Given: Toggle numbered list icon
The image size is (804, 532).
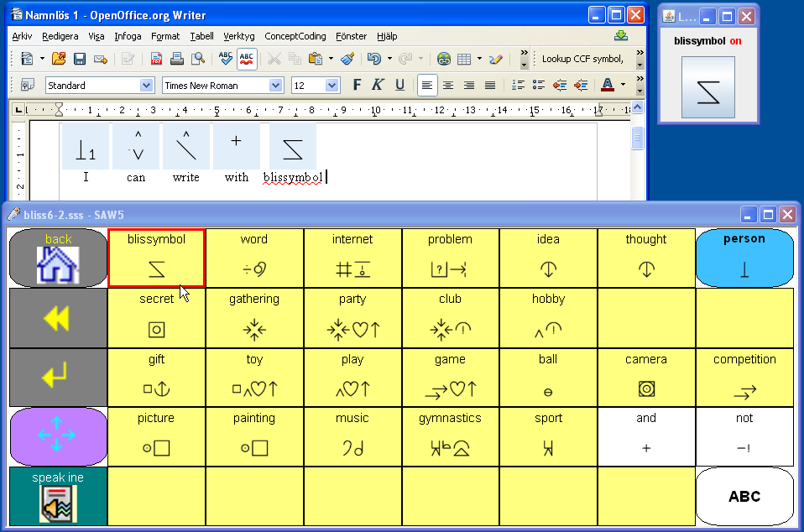Looking at the screenshot, I should (518, 85).
